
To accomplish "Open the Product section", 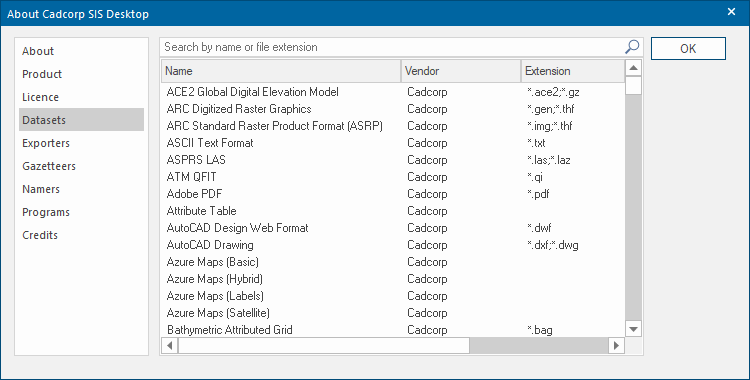I will coord(81,74).
